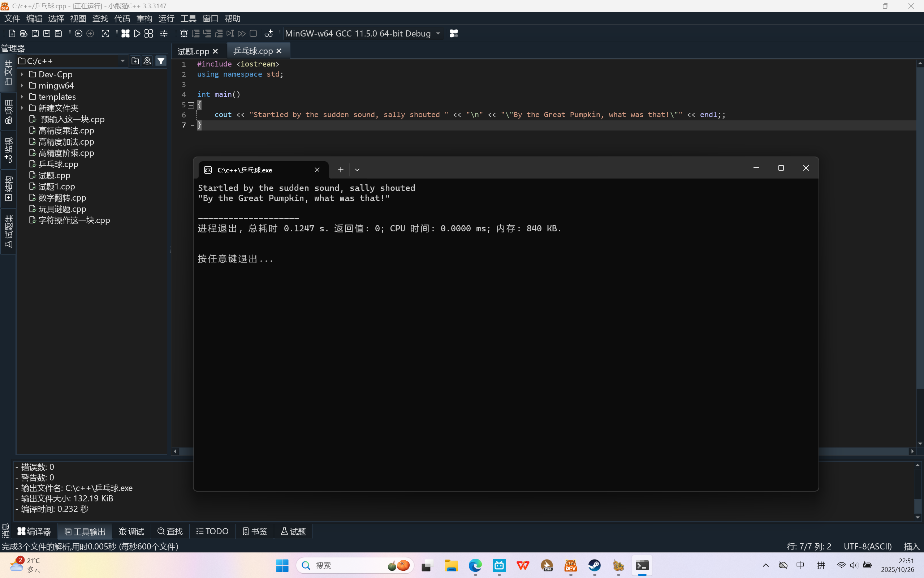
Task: Click the Back navigation arrow icon
Action: click(78, 34)
